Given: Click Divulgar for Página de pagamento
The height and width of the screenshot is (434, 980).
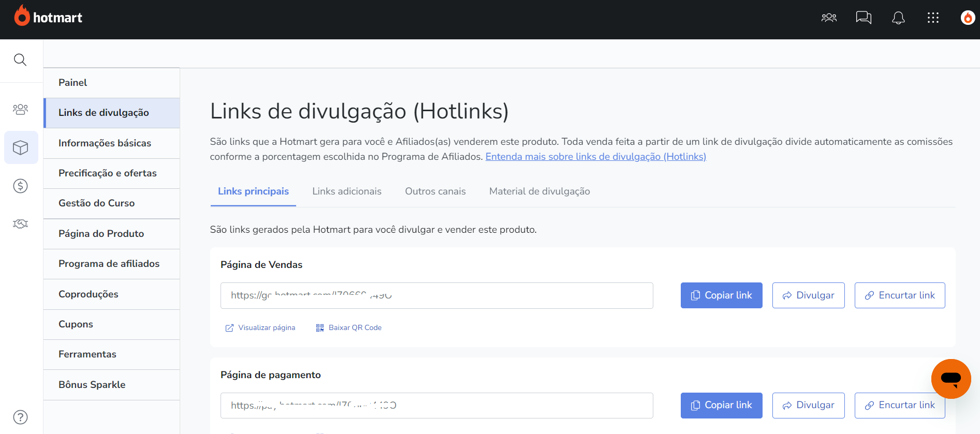Looking at the screenshot, I should (x=808, y=405).
